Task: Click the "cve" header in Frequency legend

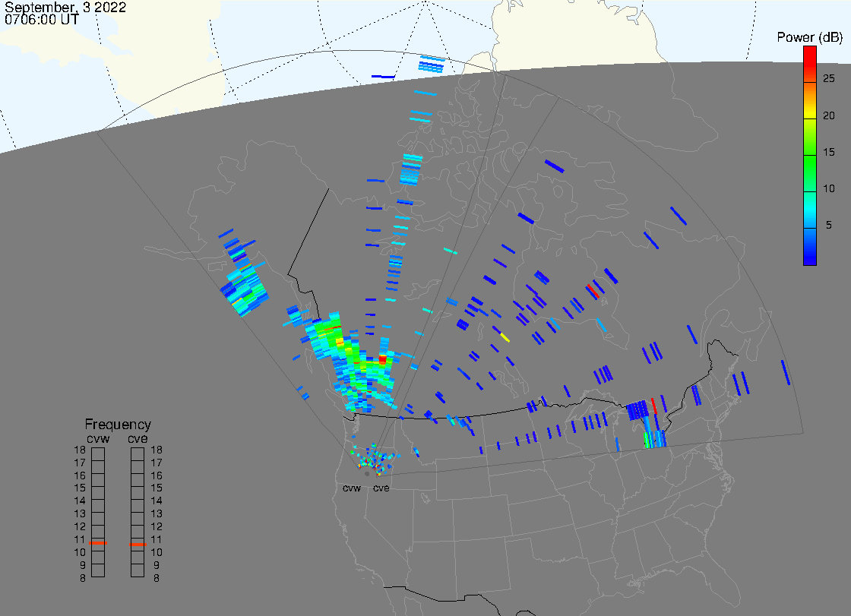Action: [x=138, y=438]
